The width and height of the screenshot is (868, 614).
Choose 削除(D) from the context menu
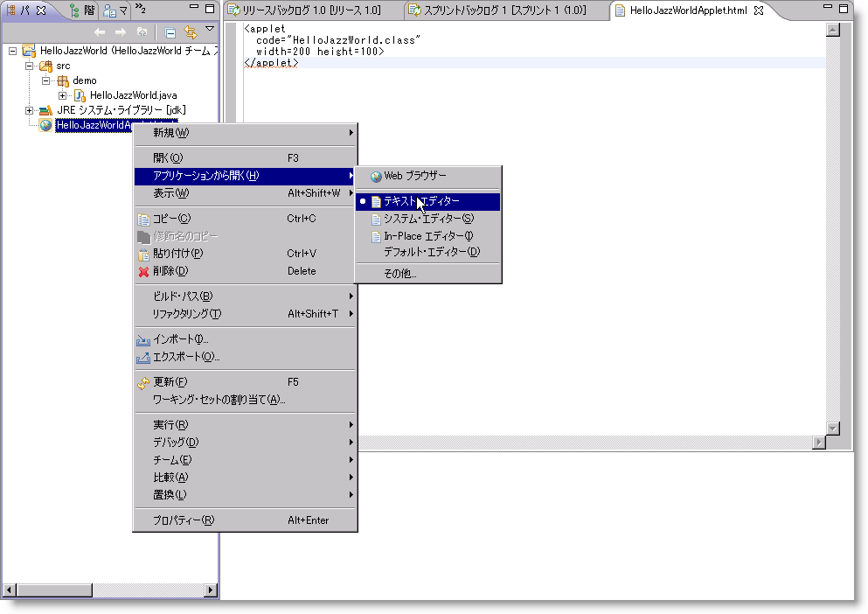click(246, 271)
